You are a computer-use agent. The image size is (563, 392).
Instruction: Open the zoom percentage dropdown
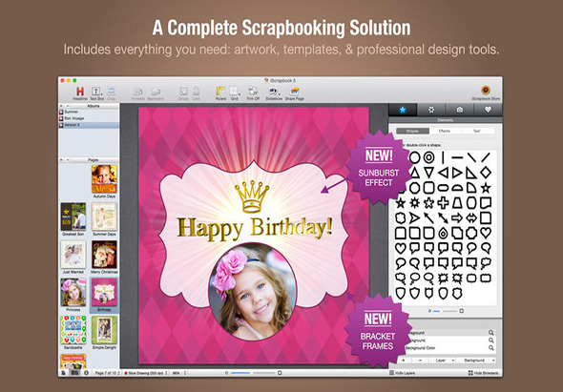pyautogui.click(x=179, y=373)
